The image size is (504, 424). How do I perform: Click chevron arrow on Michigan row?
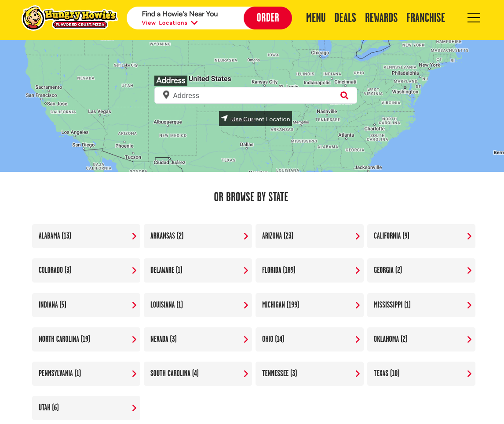click(x=358, y=305)
